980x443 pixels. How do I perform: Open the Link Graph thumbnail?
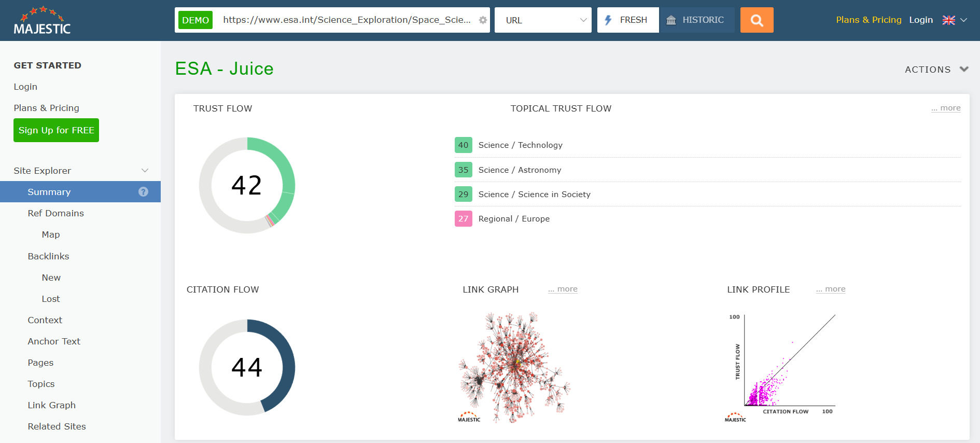point(514,367)
